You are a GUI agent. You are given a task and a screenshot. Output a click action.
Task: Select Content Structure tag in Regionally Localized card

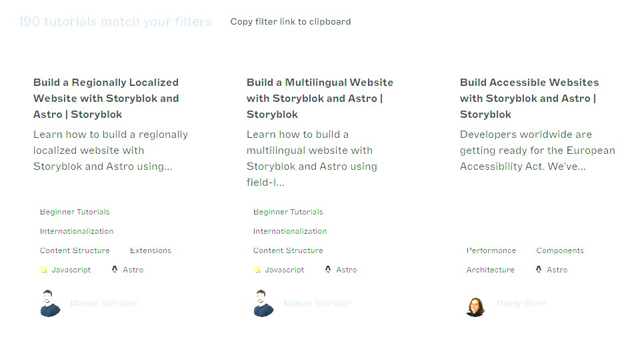coord(75,250)
